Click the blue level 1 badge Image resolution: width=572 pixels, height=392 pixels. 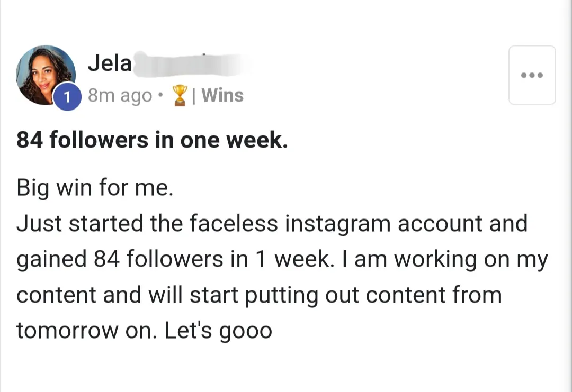point(67,97)
